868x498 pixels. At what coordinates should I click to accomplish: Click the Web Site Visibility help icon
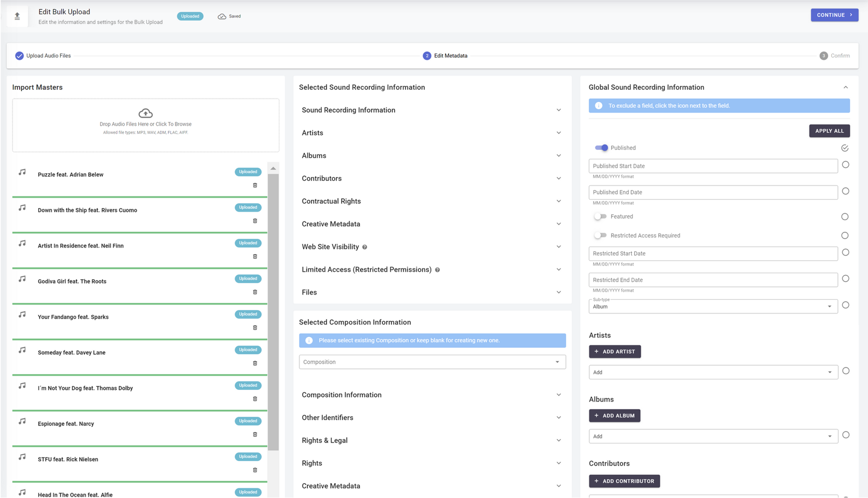tap(365, 247)
